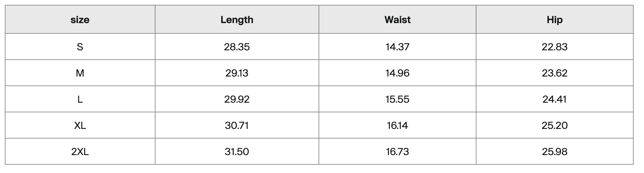Click the 28.35 length value
Image resolution: width=644 pixels, height=173 pixels.
237,47
